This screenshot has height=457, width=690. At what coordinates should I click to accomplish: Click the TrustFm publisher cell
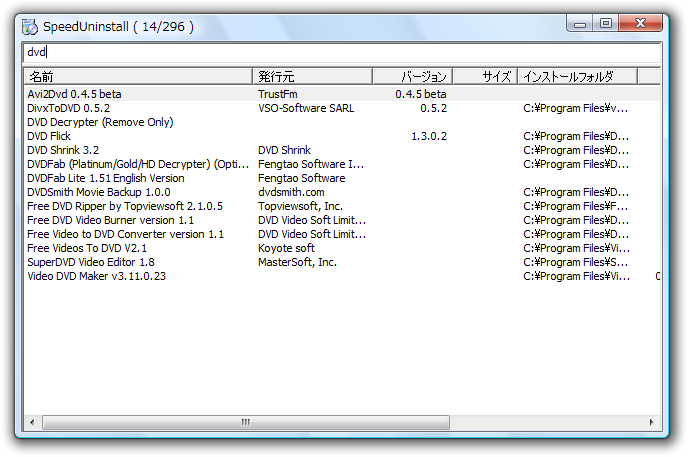(x=278, y=94)
